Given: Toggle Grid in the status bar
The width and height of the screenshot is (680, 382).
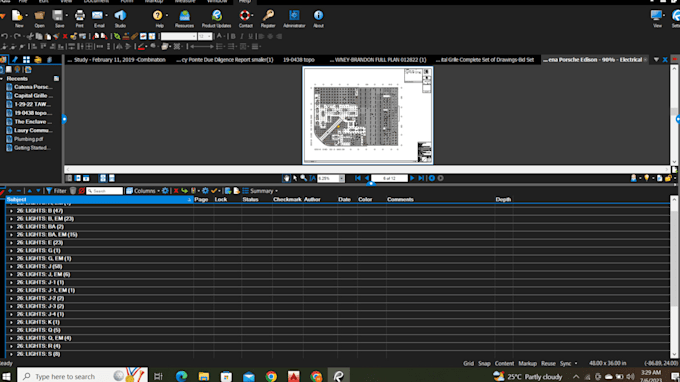Looking at the screenshot, I should tap(468, 363).
